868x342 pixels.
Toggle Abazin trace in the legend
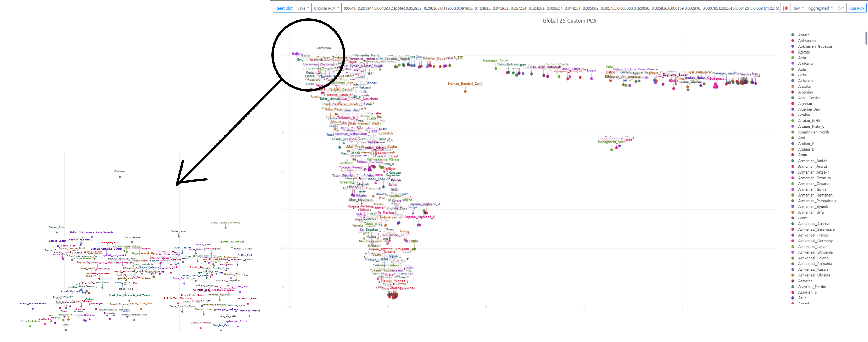(x=804, y=35)
